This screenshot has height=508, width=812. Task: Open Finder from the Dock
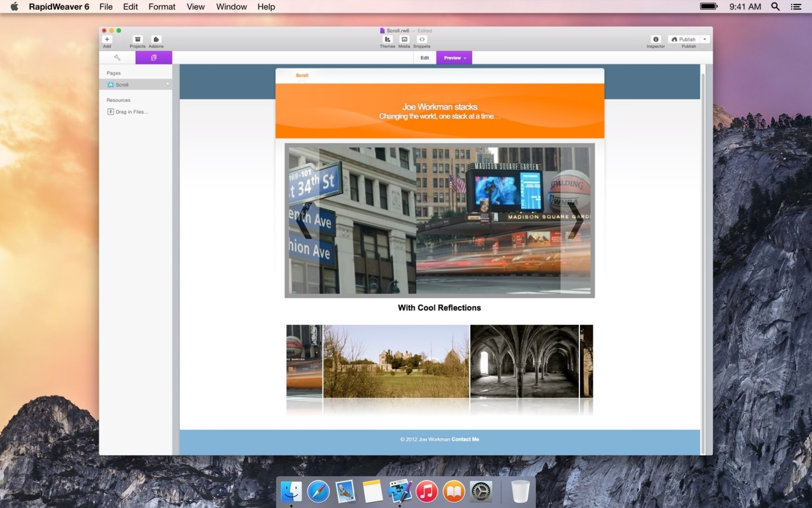click(291, 491)
